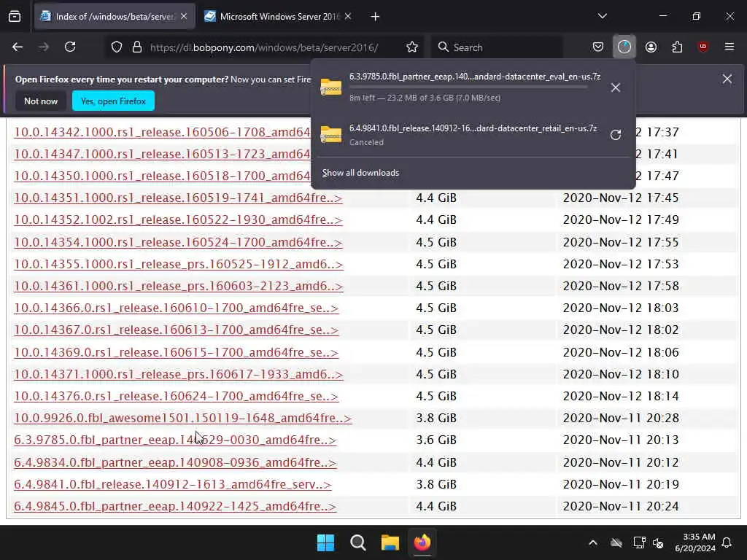Download 10.0.14351.1000.rs1_release.160519-1741 file
747x560 pixels.
178,198
